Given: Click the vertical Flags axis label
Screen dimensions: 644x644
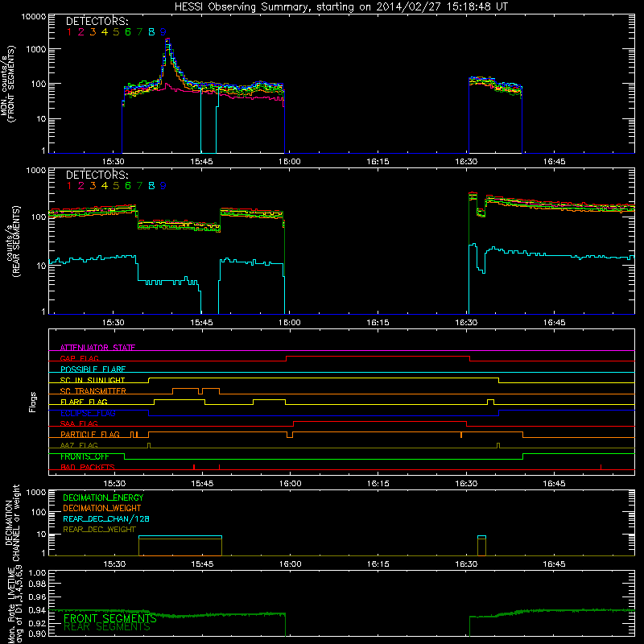Looking at the screenshot, I should pos(33,402).
